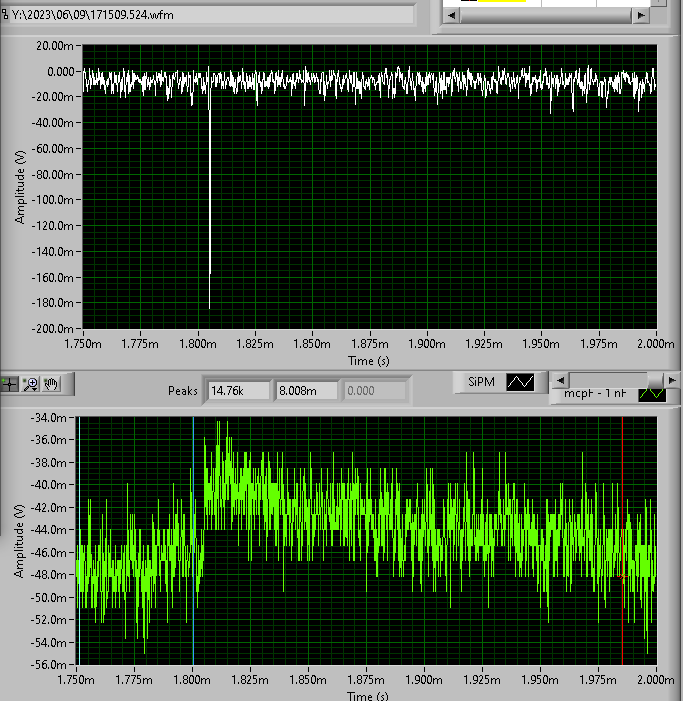Select the cursor movement crosshair tool
Screen dimensions: 683x701
11,383
